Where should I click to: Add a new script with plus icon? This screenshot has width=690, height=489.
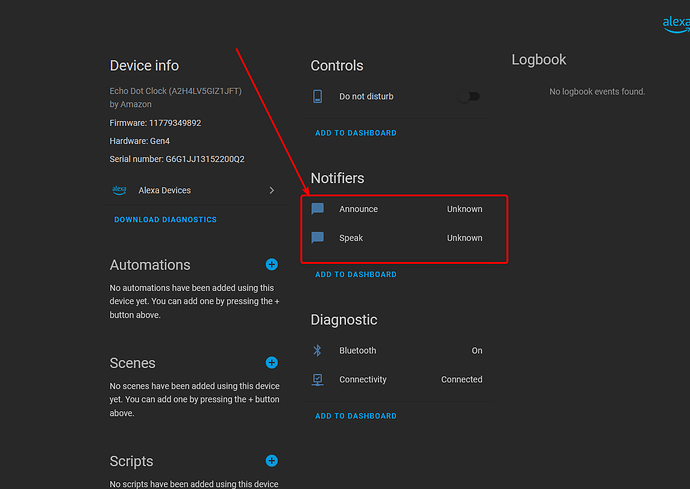pyautogui.click(x=272, y=461)
